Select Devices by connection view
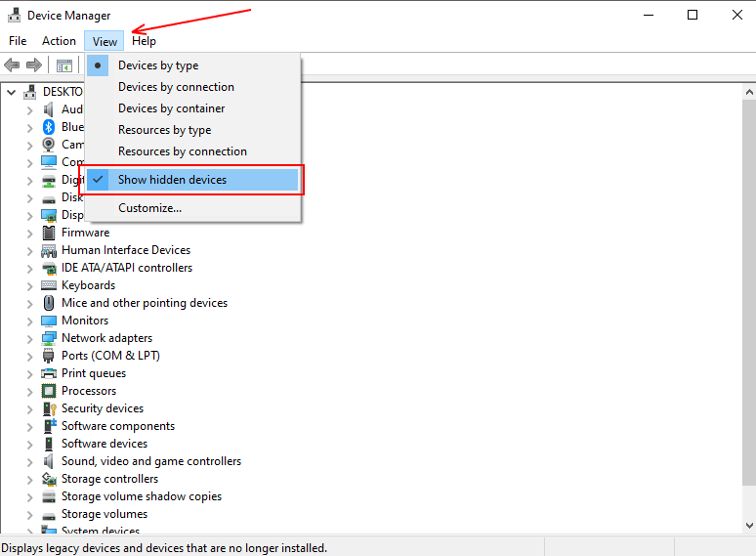 193,87
